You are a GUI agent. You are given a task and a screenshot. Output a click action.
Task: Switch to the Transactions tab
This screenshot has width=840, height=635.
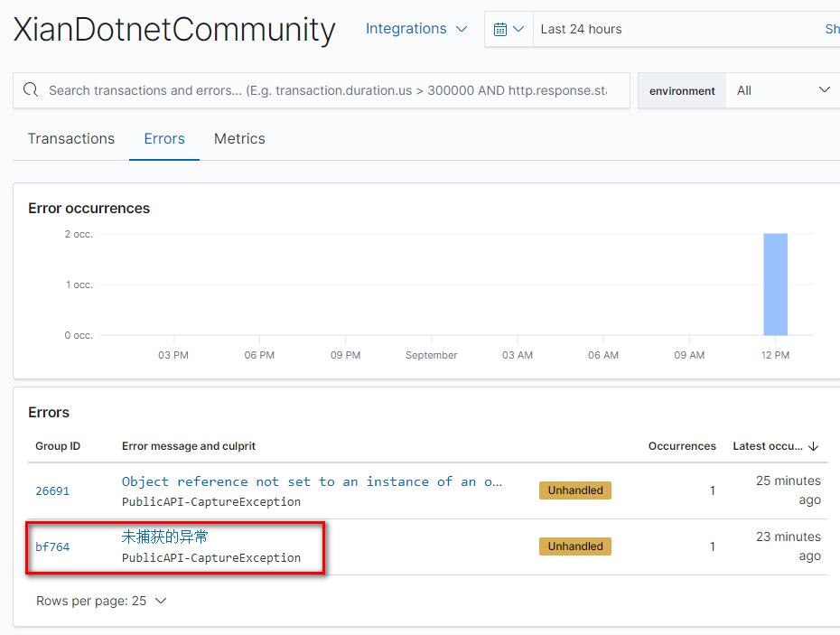70,139
